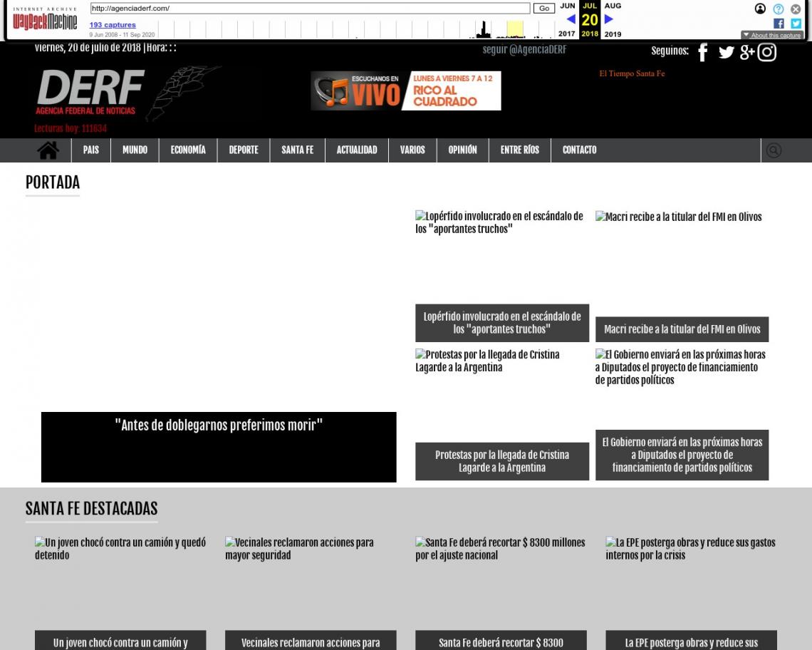The height and width of the screenshot is (650, 812).
Task: Open the Macri recibe titular del FMI caption box
Action: click(x=682, y=329)
